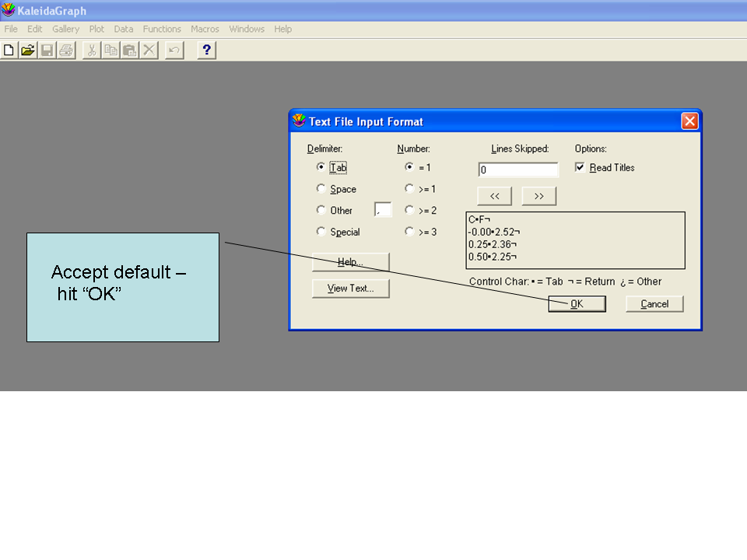Open the Edit menu
747x560 pixels.
pyautogui.click(x=35, y=29)
